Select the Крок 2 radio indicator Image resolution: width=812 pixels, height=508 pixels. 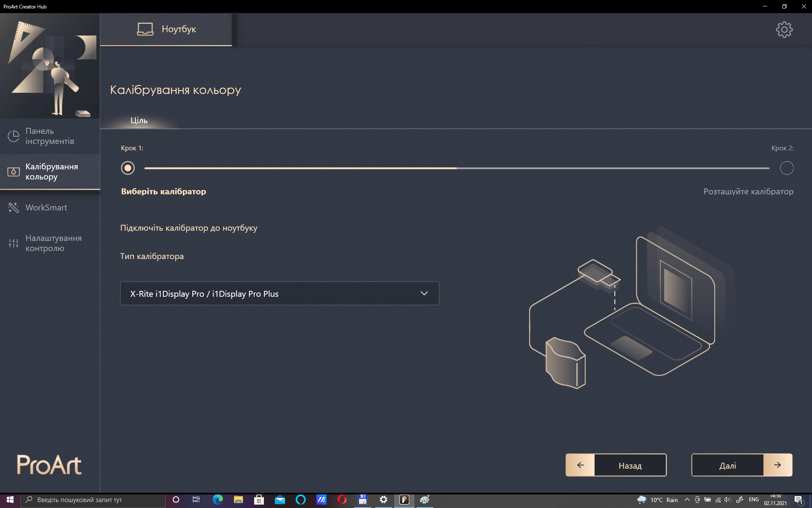(x=787, y=168)
